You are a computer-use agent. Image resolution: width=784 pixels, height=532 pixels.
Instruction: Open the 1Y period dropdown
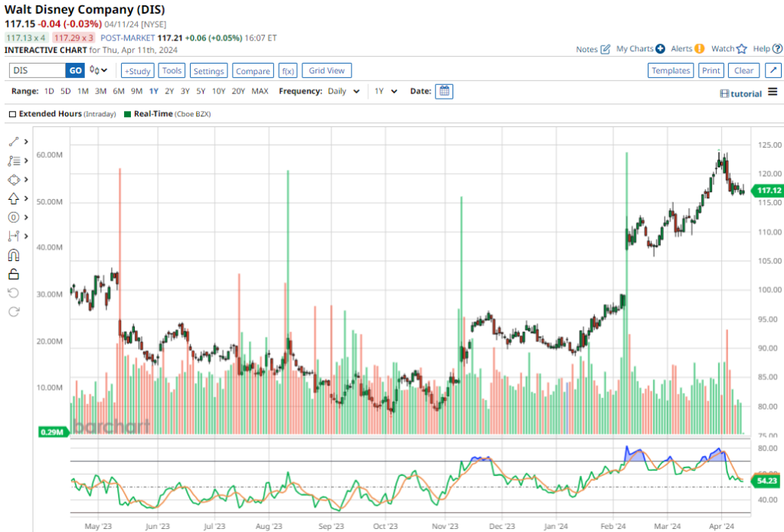tap(385, 91)
